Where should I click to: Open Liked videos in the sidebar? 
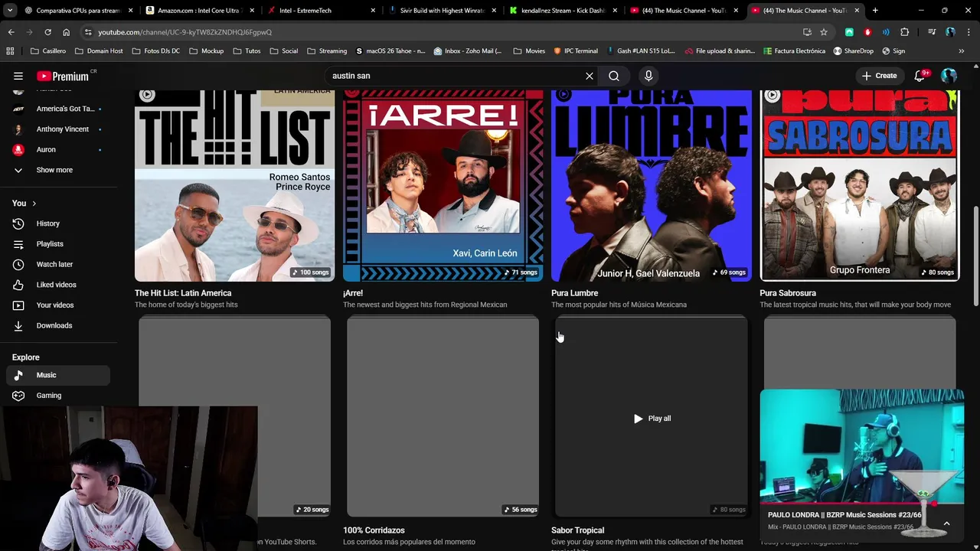point(58,285)
